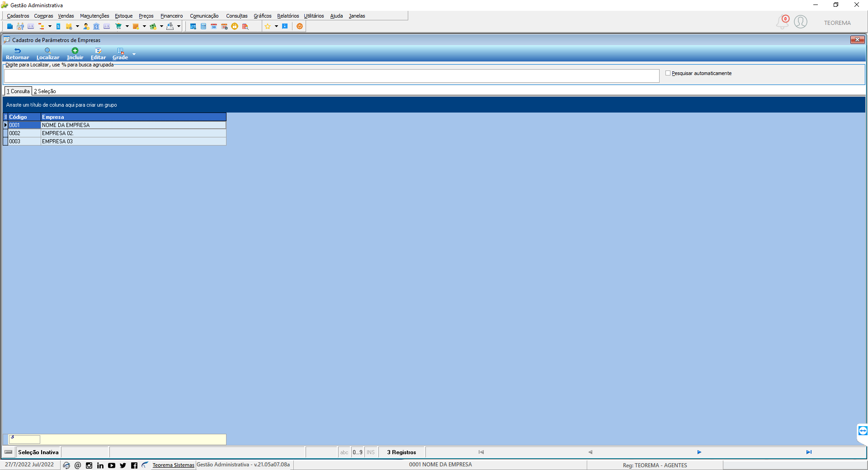Enable Pesquisar automaticamente checkbox
The width and height of the screenshot is (868, 470).
[x=668, y=73]
